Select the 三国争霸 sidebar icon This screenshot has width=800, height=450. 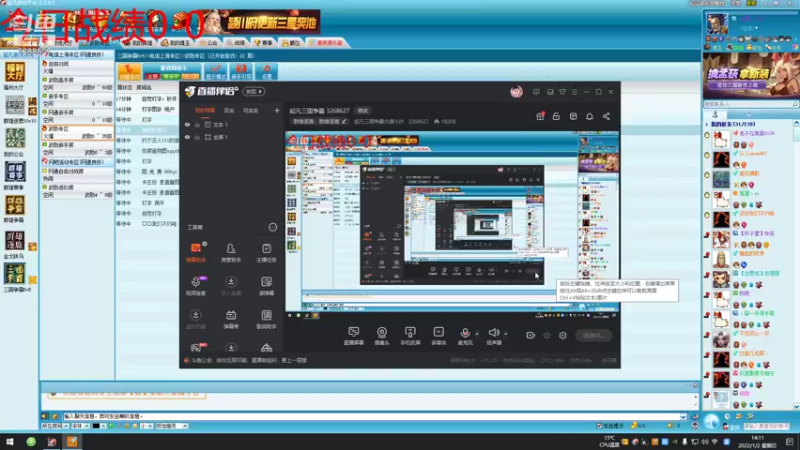pos(14,278)
